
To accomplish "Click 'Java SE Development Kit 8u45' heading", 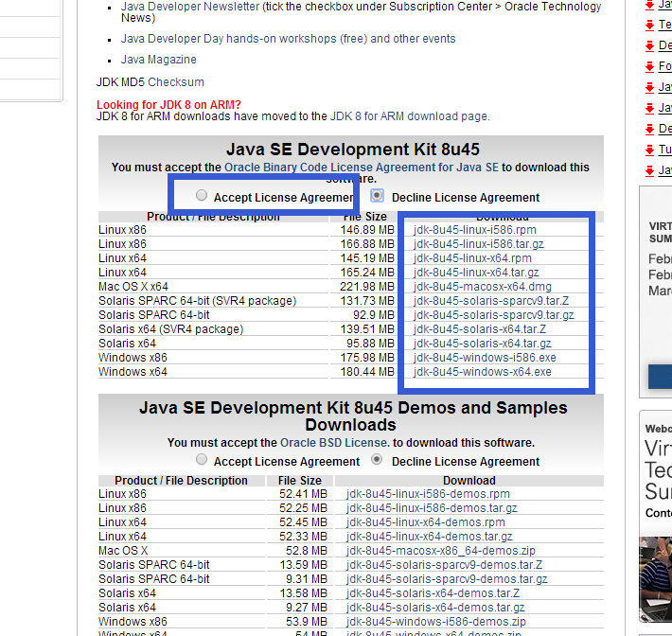I will 353,150.
